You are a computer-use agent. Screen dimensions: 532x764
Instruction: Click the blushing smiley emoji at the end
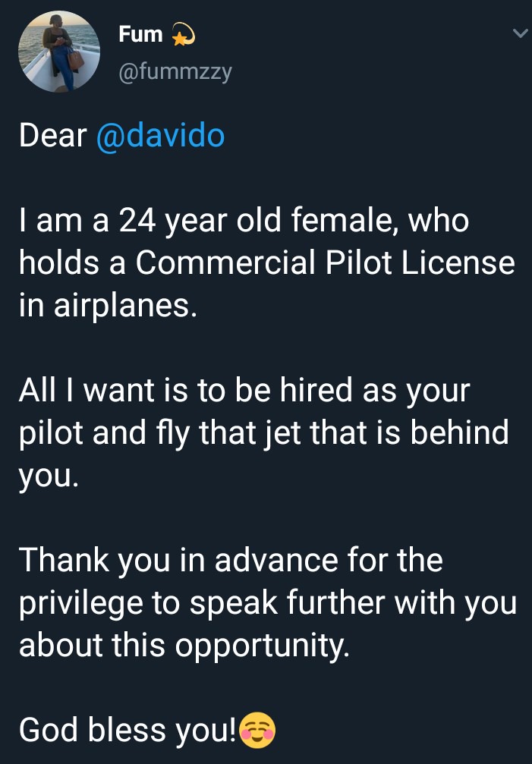[258, 731]
